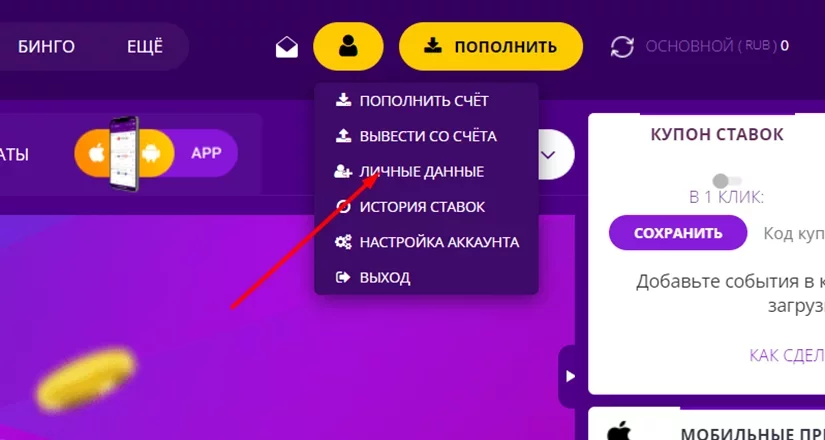Open the ЕЩЁ navigation menu

[145, 47]
